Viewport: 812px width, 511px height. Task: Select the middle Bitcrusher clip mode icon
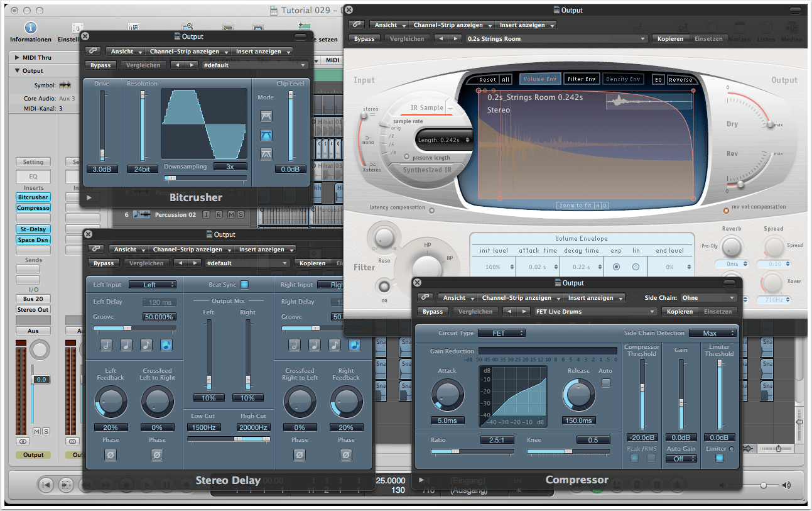point(266,135)
